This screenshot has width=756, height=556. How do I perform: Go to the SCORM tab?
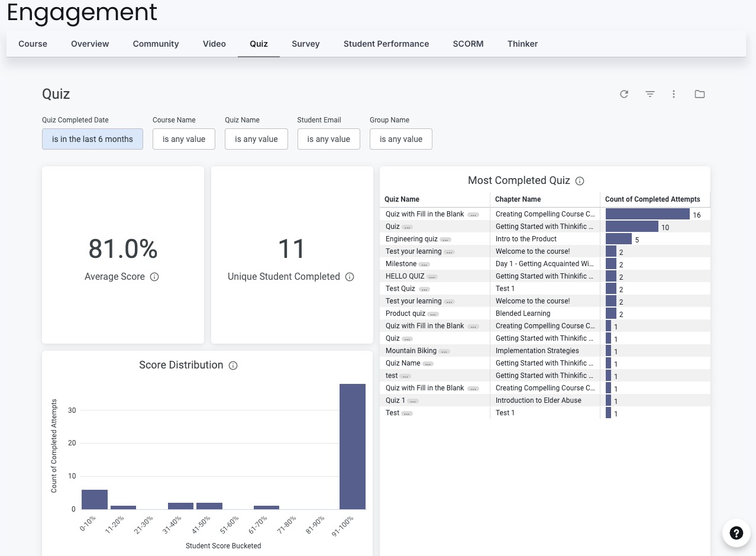coord(468,44)
